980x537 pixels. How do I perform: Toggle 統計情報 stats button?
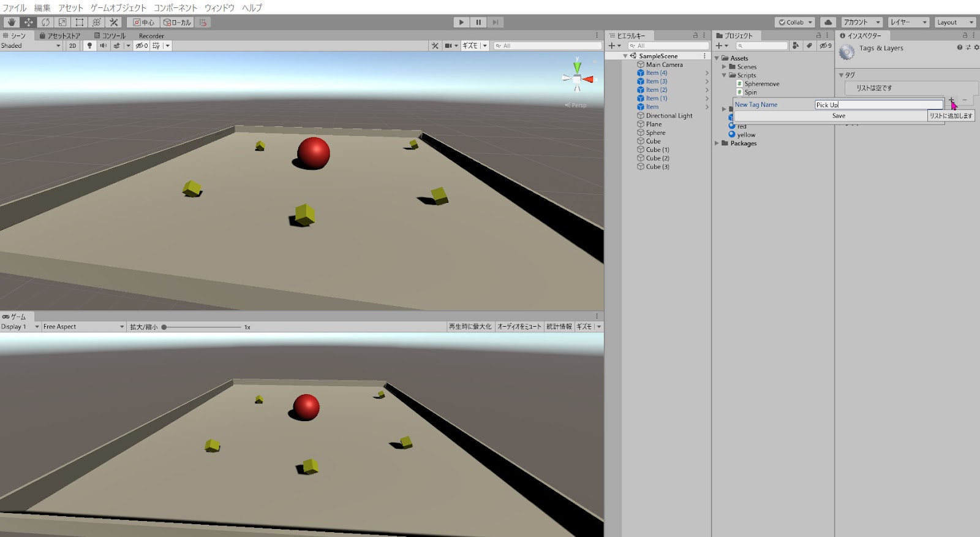(x=559, y=327)
